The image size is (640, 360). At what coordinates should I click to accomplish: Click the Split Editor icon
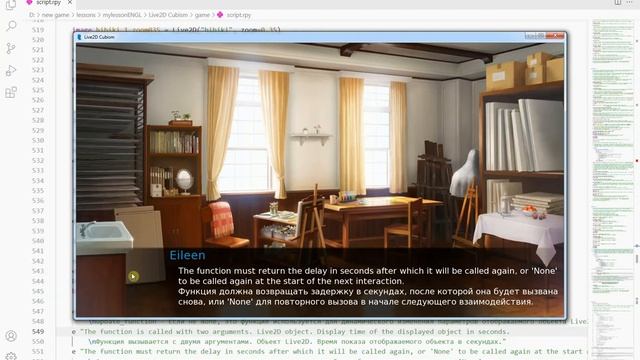point(618,2)
